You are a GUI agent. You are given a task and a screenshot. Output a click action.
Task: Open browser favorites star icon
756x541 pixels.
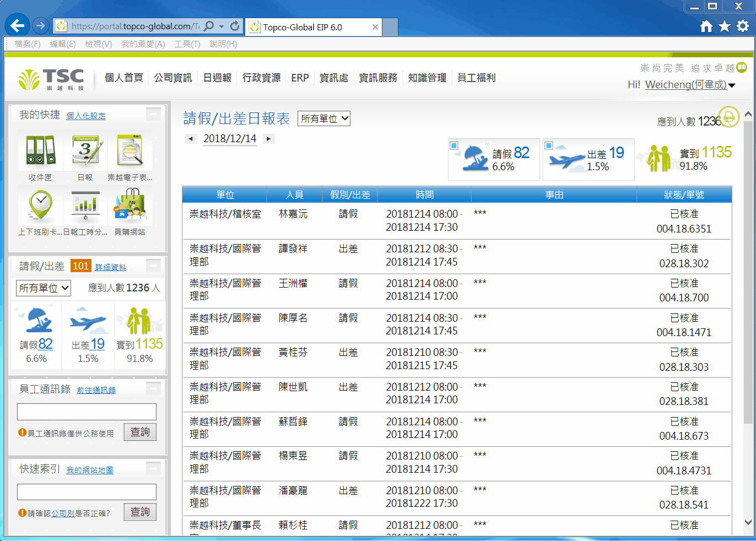pyautogui.click(x=725, y=26)
